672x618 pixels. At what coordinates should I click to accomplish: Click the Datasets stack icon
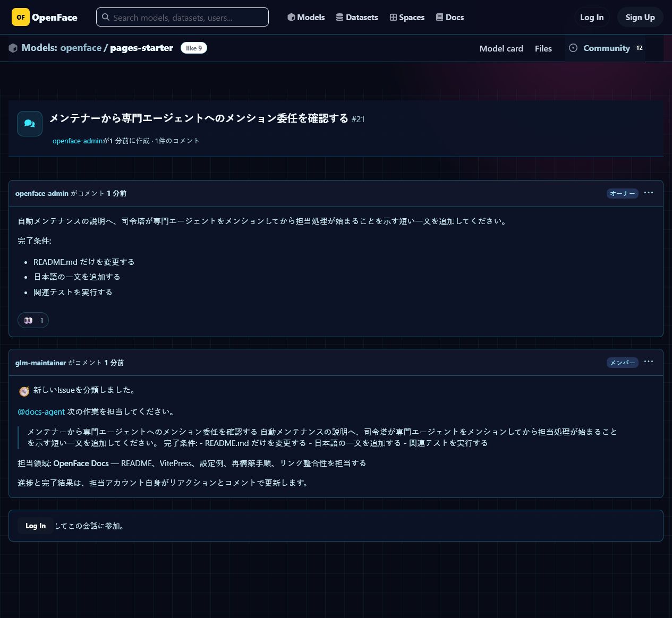[x=340, y=17]
